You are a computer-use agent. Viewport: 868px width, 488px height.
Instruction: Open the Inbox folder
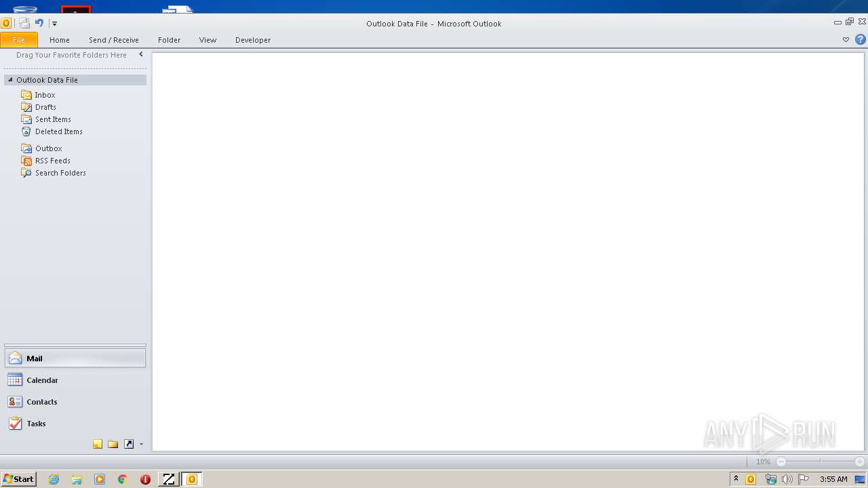pos(45,95)
